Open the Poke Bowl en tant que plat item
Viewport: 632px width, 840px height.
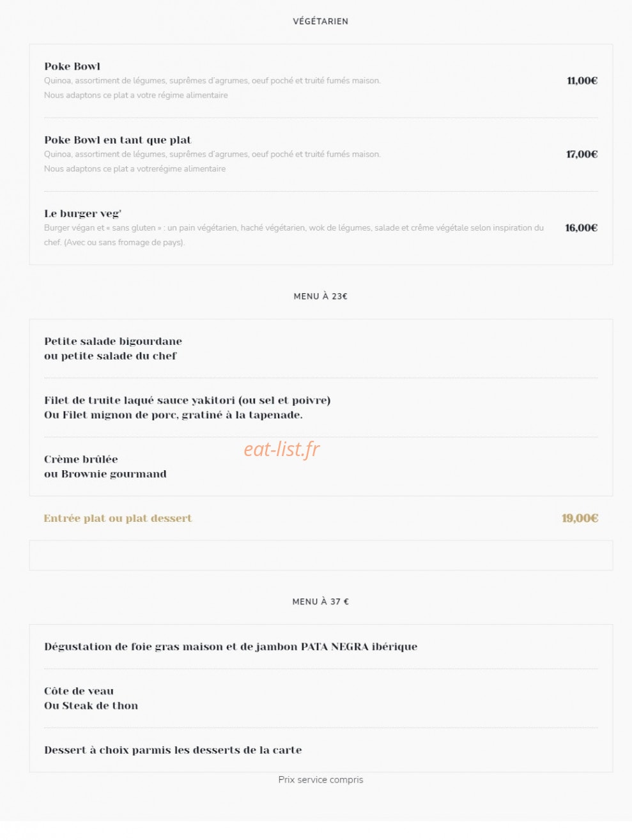click(118, 140)
